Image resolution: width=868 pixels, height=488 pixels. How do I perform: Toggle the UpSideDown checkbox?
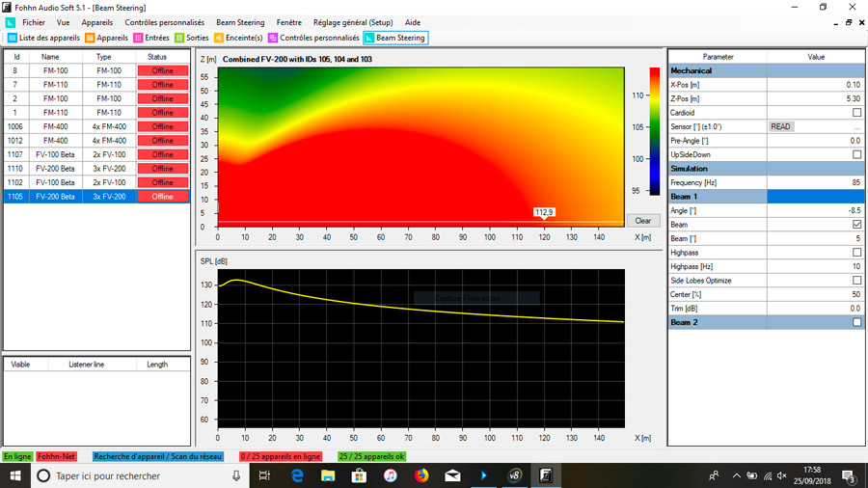click(x=857, y=155)
